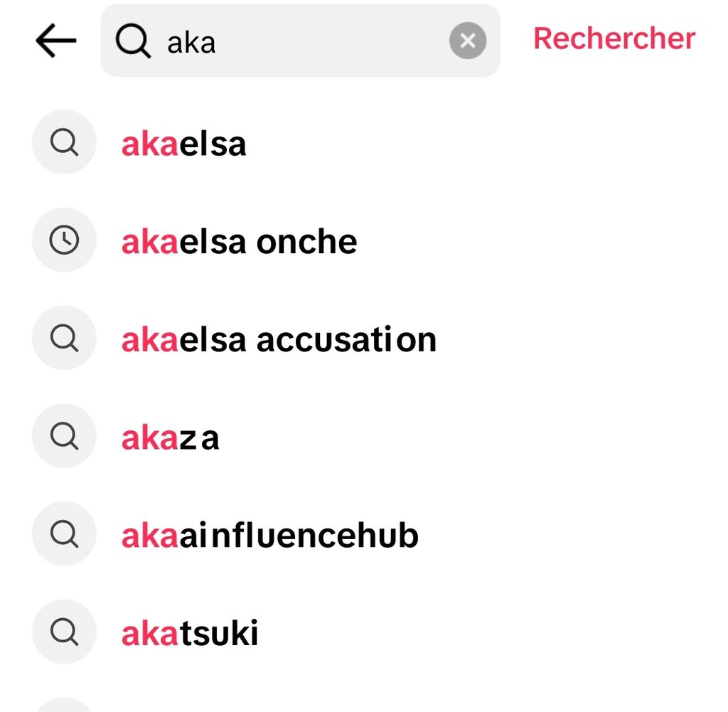Tap the back arrow icon
728x712 pixels.
click(55, 41)
